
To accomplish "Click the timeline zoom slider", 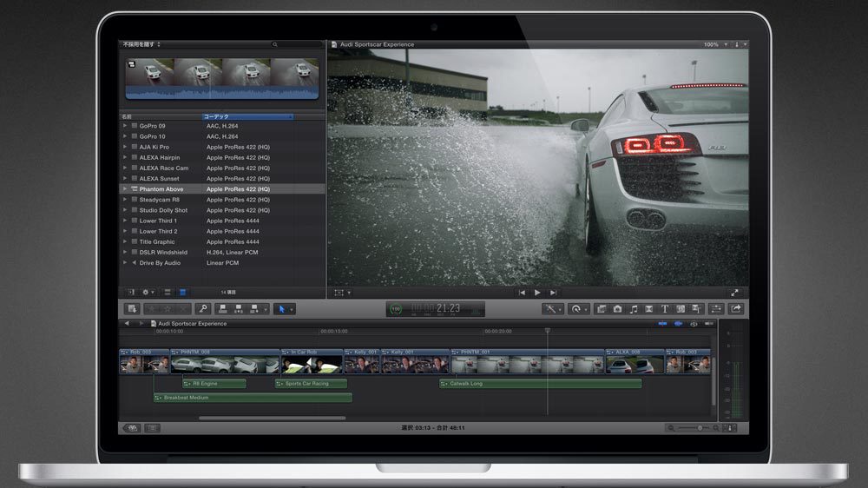I will click(x=693, y=427).
